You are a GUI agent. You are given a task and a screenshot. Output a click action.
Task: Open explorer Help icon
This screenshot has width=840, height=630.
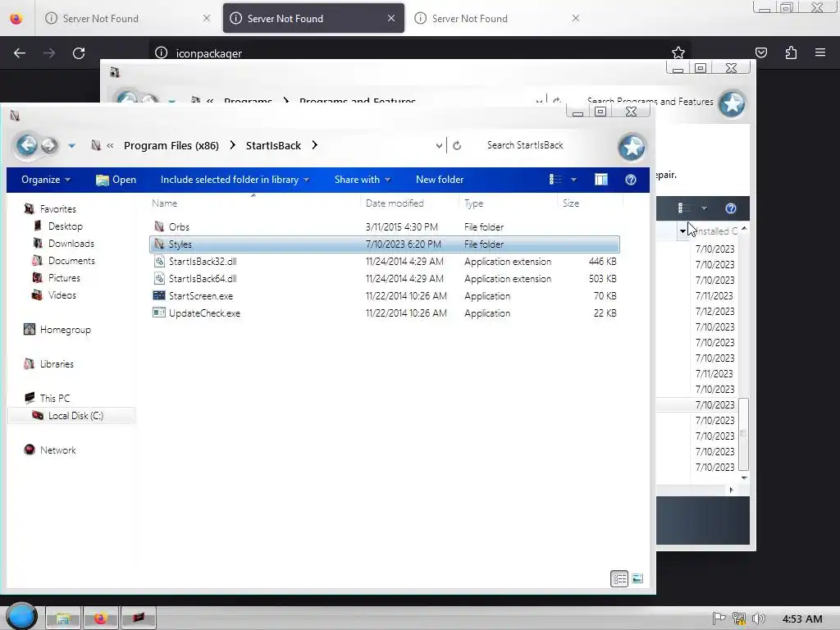coord(631,180)
